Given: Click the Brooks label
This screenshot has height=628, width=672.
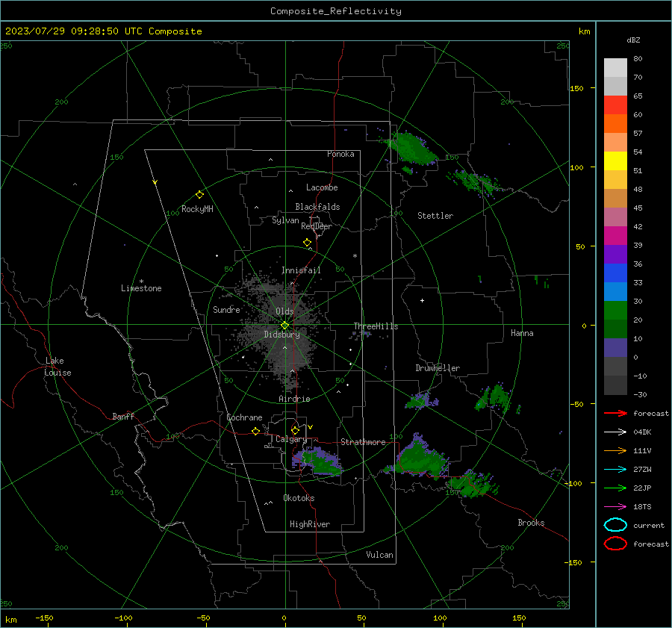Looking at the screenshot, I should (531, 523).
